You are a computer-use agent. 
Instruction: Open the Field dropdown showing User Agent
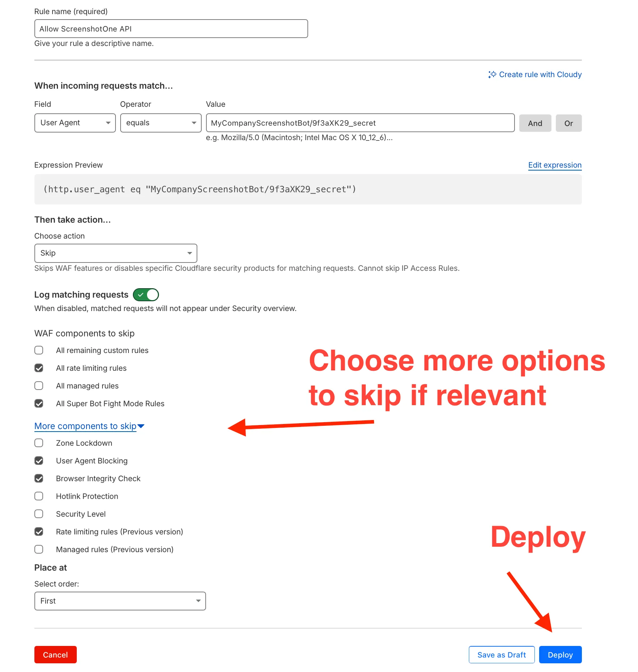(x=75, y=123)
